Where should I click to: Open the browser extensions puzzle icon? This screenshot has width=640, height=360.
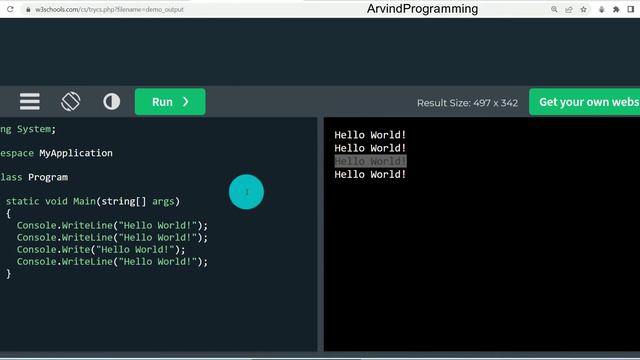click(x=616, y=9)
